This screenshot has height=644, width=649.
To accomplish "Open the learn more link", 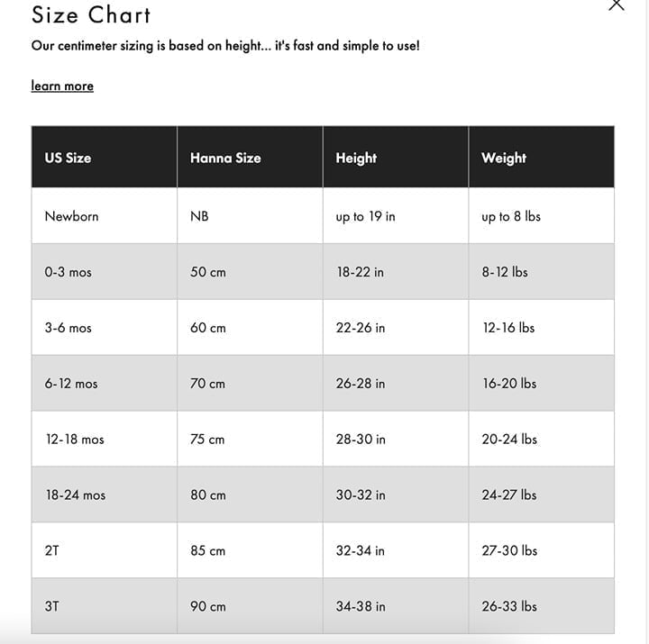I will (62, 86).
